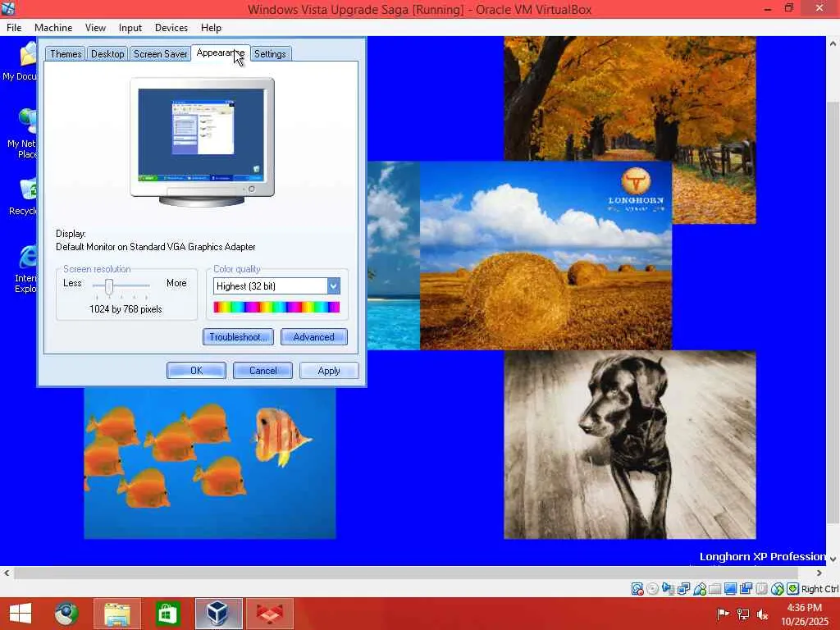Click the VirtualBox window title bar icon
Image resolution: width=840 pixels, height=630 pixels.
pos(8,8)
